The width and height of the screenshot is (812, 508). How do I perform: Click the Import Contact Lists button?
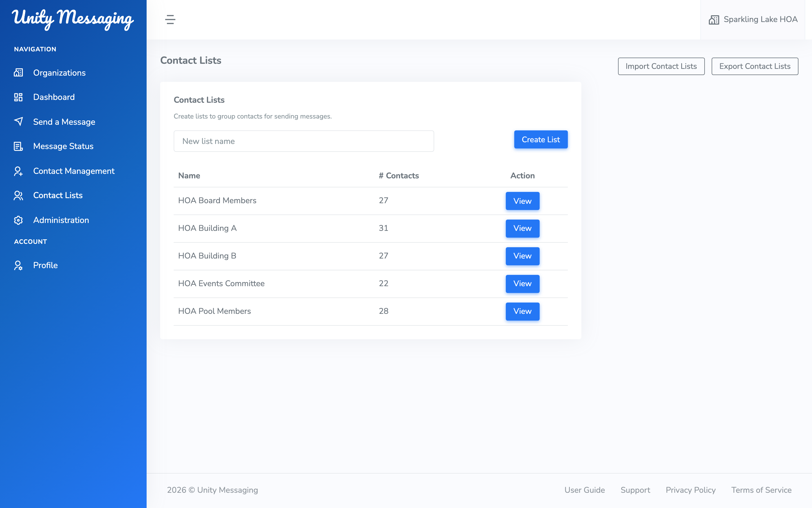661,66
